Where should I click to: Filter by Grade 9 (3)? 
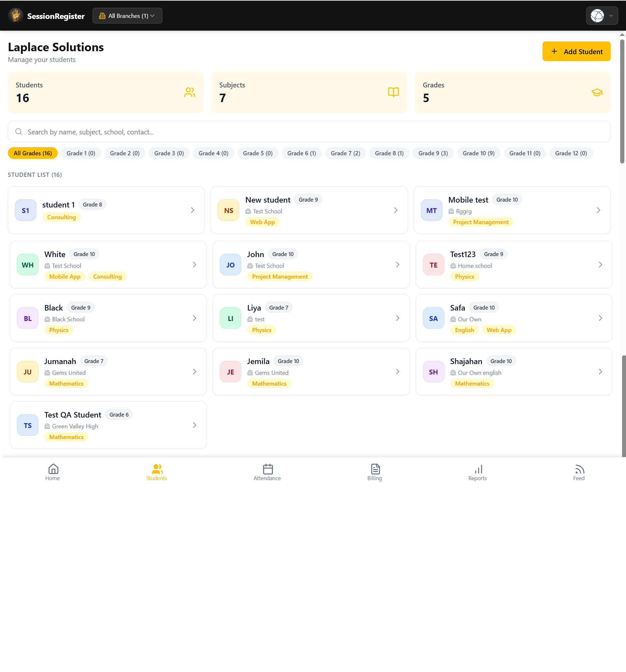click(x=433, y=153)
